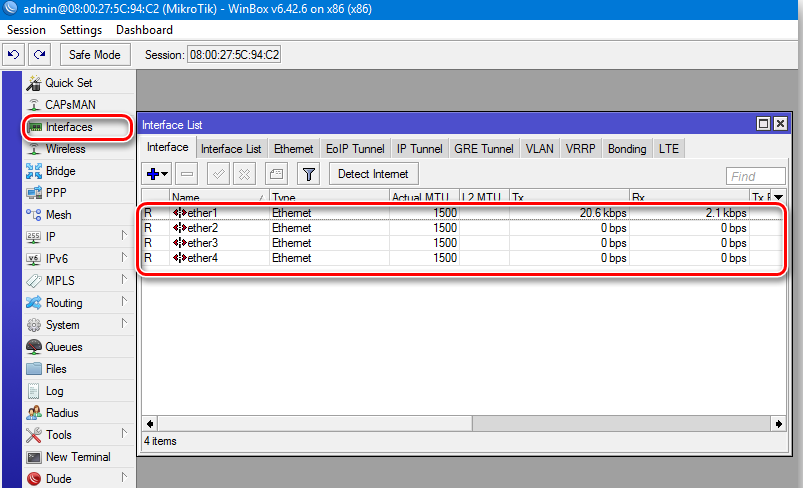Expand the System submenu

click(x=124, y=325)
